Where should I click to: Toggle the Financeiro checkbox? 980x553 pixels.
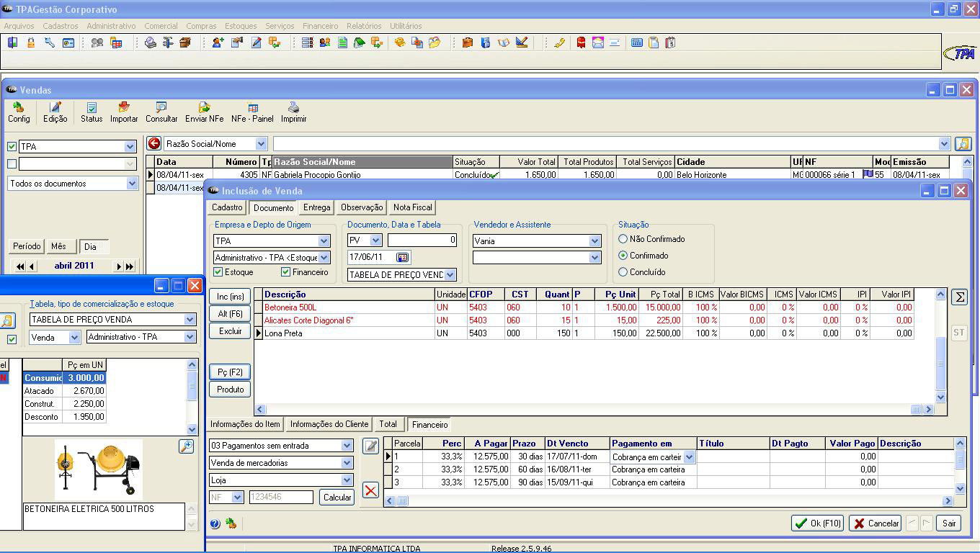point(285,272)
